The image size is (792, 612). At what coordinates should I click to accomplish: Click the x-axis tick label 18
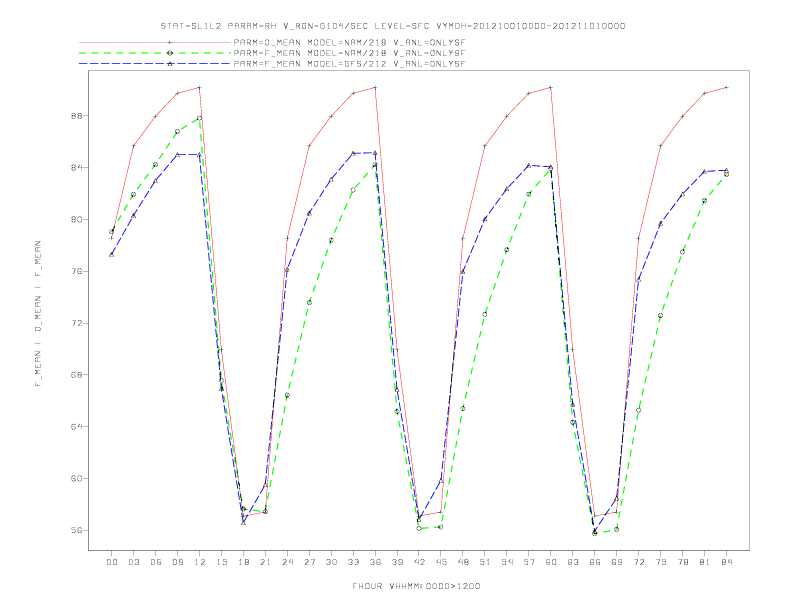coord(243,562)
